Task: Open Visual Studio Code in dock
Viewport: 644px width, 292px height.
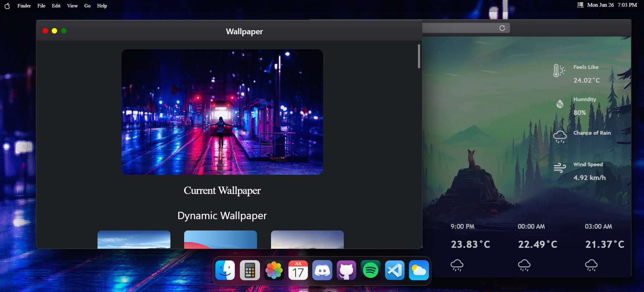Action: (395, 270)
